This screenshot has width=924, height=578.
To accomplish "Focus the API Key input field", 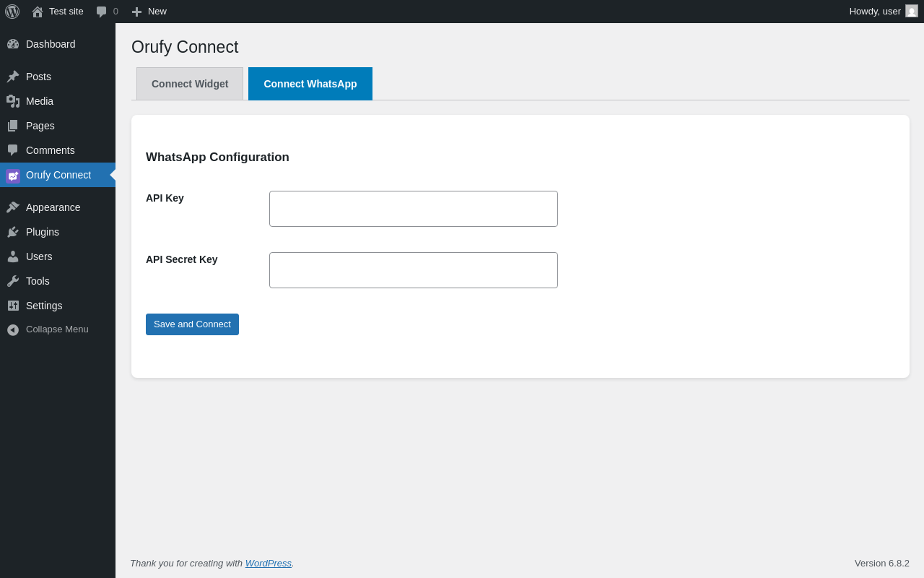I will point(414,209).
